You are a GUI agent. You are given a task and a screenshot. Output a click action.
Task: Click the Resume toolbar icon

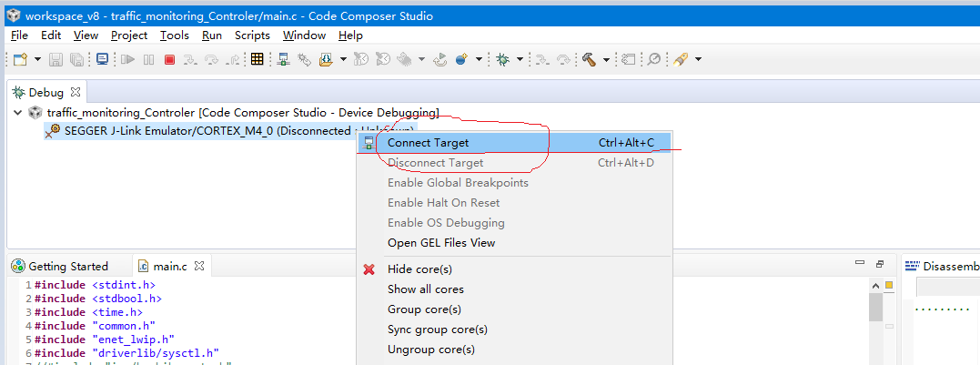click(126, 59)
